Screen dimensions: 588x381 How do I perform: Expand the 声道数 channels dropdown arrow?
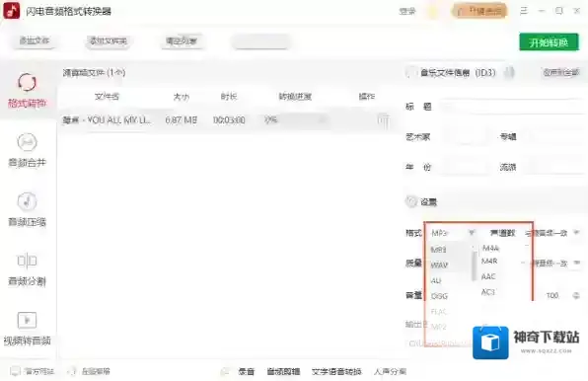click(x=577, y=233)
